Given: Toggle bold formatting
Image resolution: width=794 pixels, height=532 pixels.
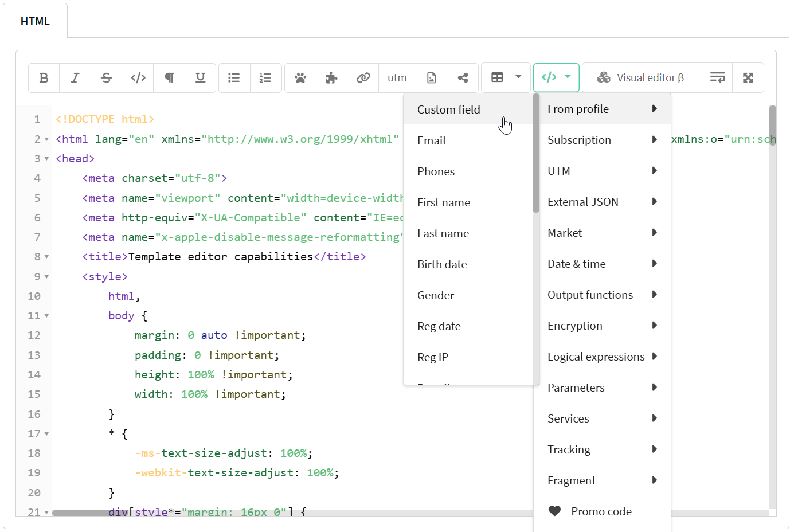Looking at the screenshot, I should (x=44, y=78).
